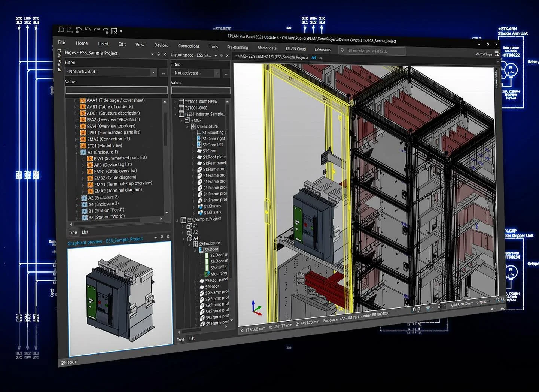Open the Layout space filter dropdown
The height and width of the screenshot is (392, 539).
point(216,73)
